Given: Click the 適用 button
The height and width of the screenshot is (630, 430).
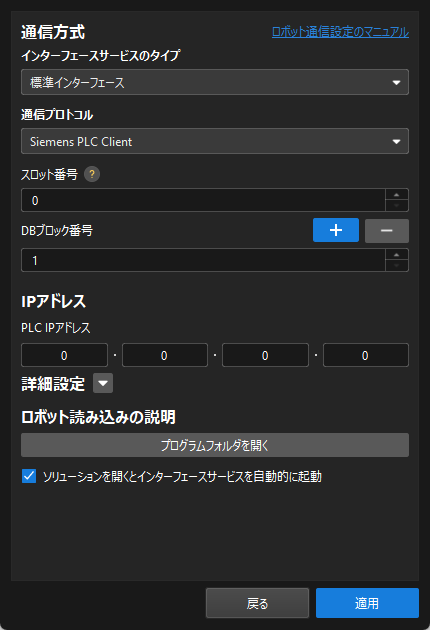Looking at the screenshot, I should coord(367,603).
